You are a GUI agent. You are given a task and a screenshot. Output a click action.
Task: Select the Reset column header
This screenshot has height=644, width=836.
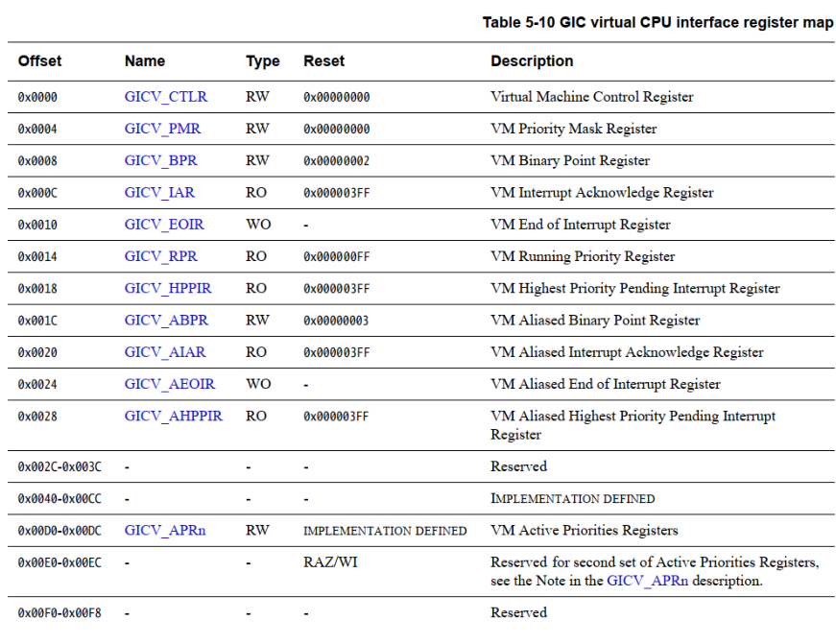323,60
